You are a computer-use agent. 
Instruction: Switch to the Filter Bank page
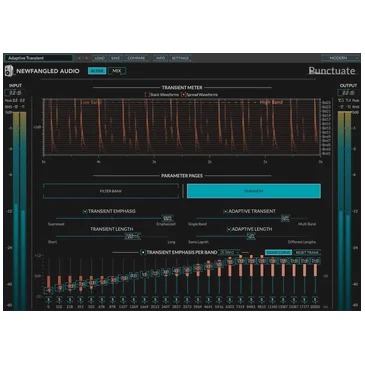[x=111, y=191]
